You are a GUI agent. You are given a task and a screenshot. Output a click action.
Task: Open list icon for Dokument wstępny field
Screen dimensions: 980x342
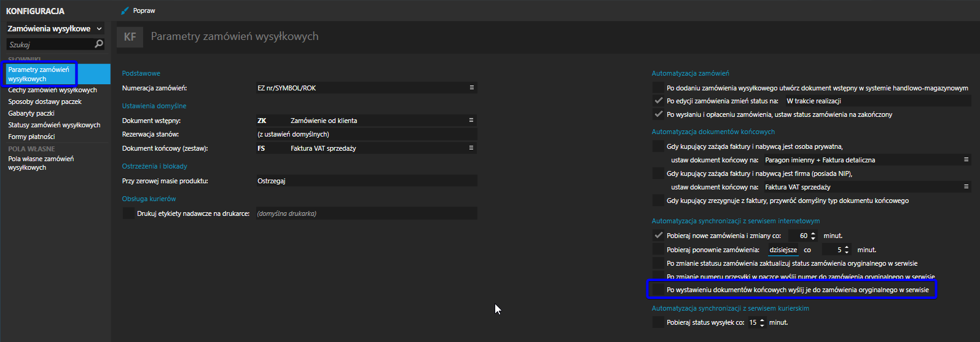coord(471,121)
